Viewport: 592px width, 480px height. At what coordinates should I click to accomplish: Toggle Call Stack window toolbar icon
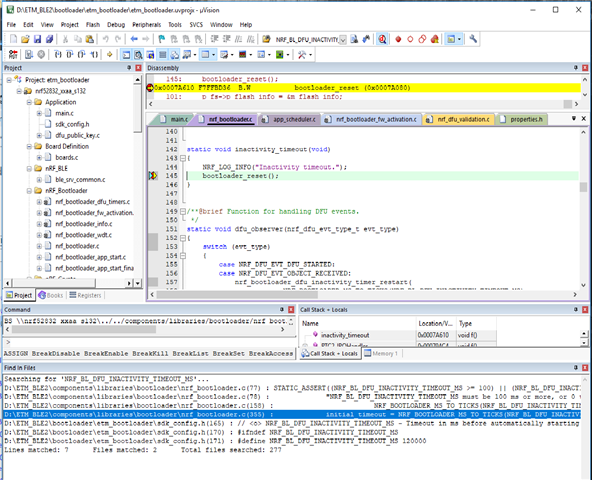(x=174, y=55)
